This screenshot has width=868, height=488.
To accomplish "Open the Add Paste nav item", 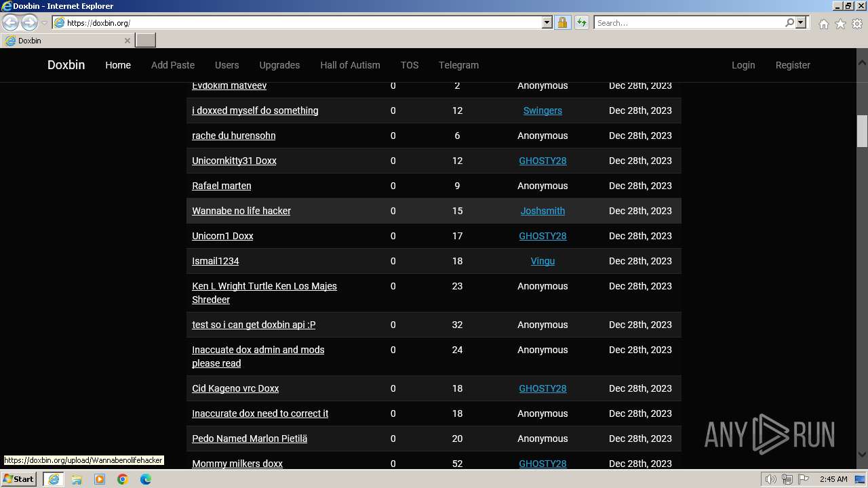I will [x=173, y=65].
